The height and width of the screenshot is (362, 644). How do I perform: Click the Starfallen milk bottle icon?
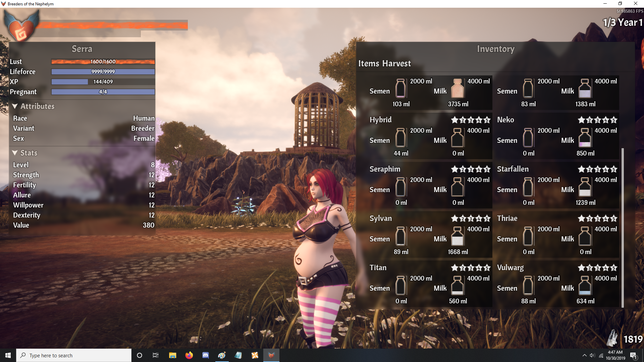pos(585,187)
